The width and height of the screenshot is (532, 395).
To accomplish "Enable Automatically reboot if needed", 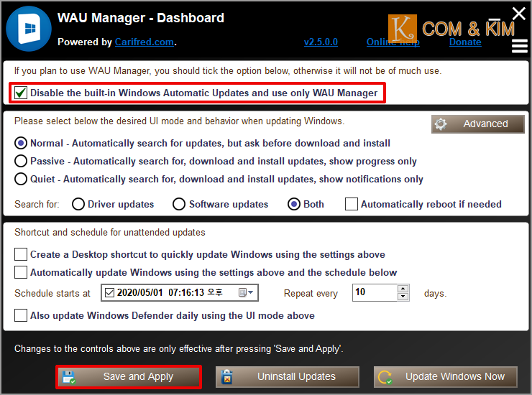I will [x=351, y=204].
